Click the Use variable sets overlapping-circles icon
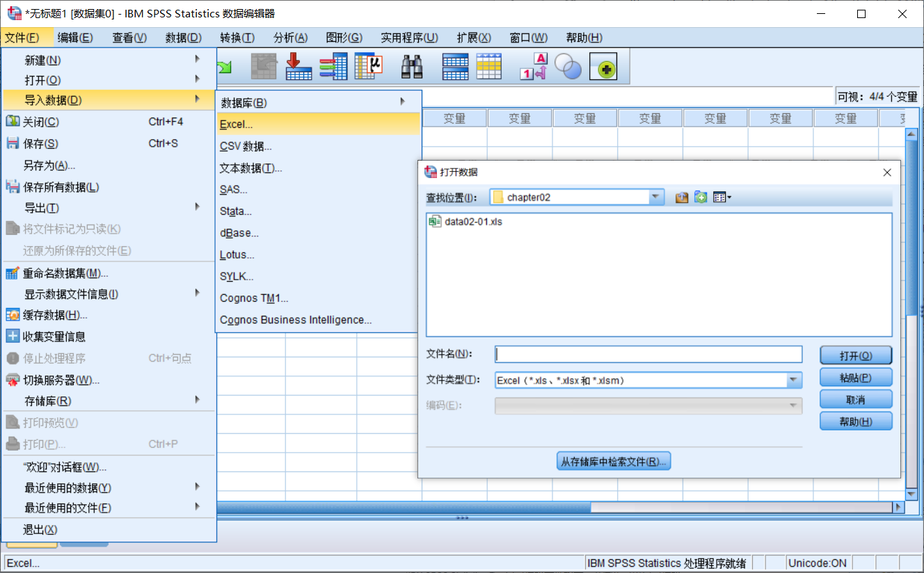This screenshot has width=924, height=573. (x=568, y=67)
